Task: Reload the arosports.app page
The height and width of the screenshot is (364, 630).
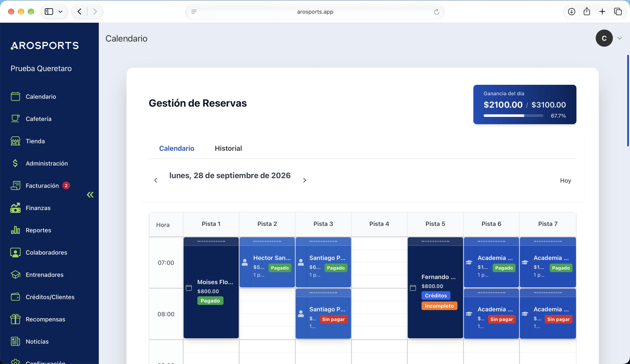Action: [x=436, y=12]
